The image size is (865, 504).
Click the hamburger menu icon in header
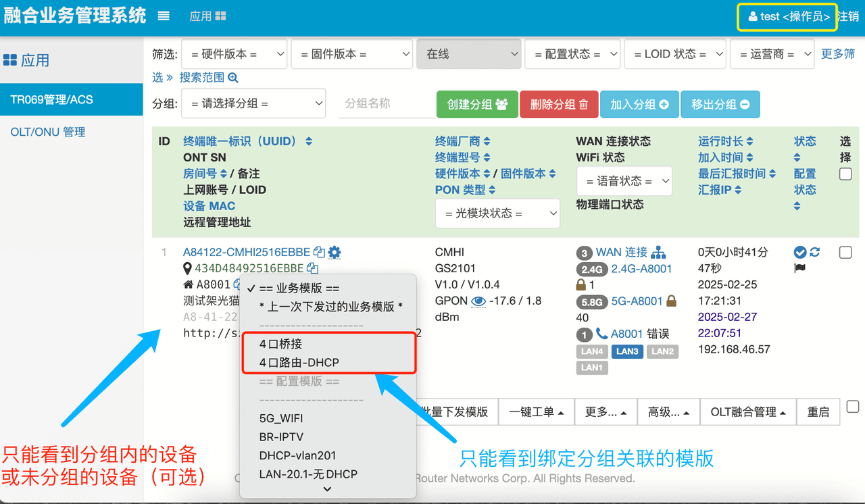tap(164, 16)
